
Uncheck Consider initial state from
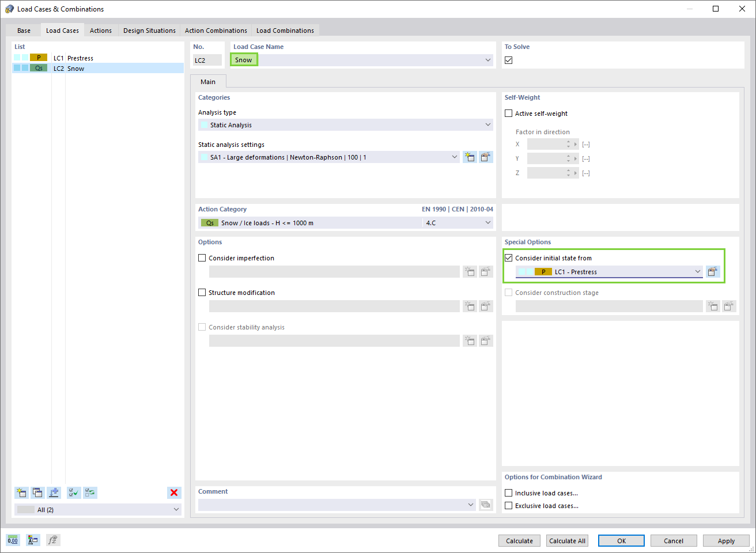[508, 257]
